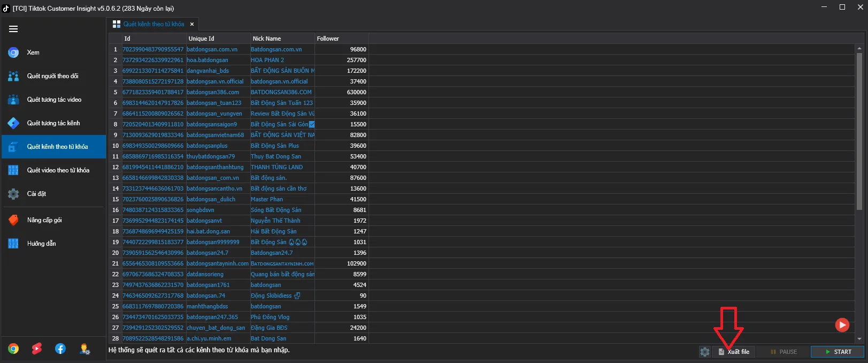Select the cell batdongsan_vungven
This screenshot has width=868, height=363.
pyautogui.click(x=218, y=114)
